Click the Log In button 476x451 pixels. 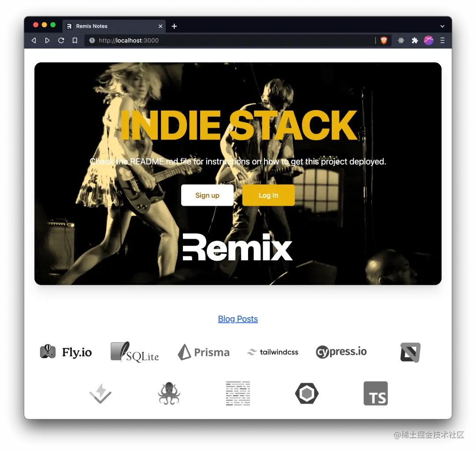268,195
